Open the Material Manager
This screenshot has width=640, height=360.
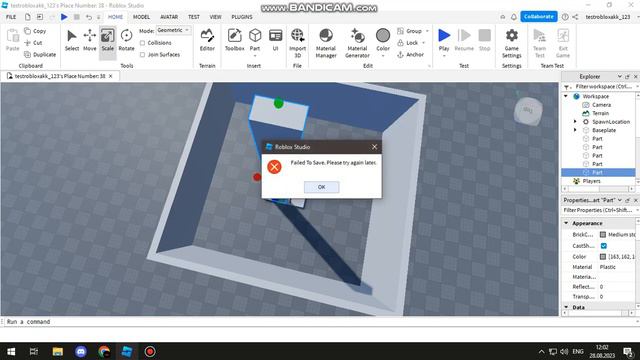326,36
